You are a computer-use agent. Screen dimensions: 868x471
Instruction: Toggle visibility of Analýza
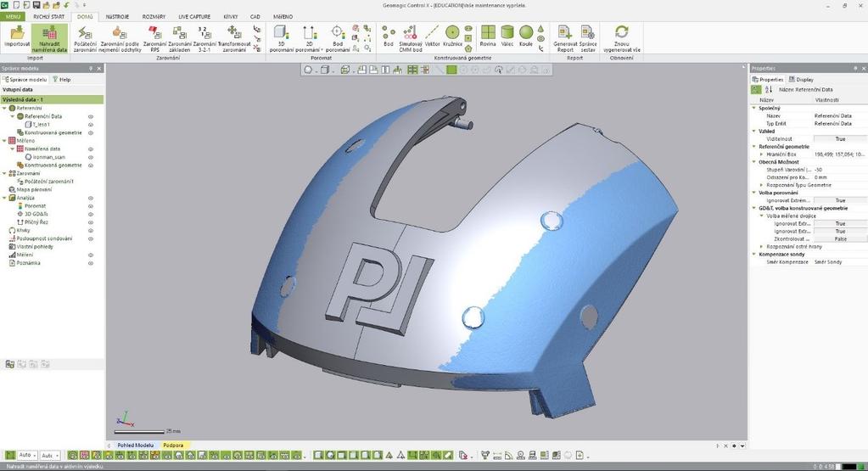[91, 198]
